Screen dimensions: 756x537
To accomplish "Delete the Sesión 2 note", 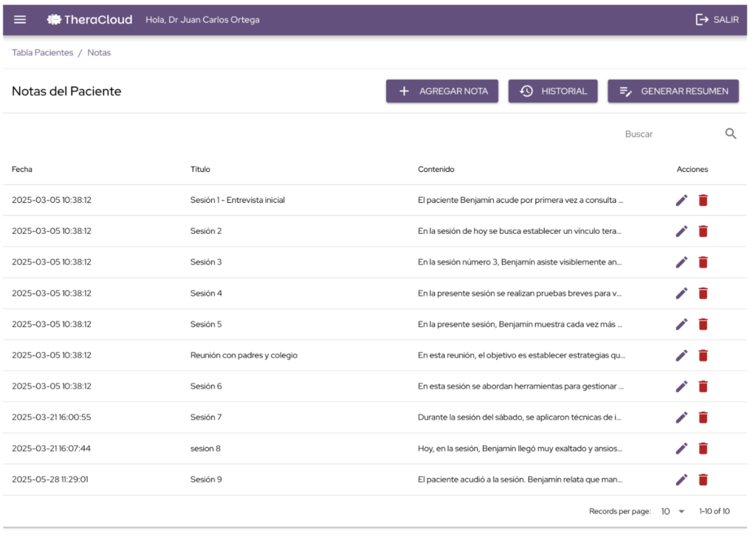I will 703,231.
